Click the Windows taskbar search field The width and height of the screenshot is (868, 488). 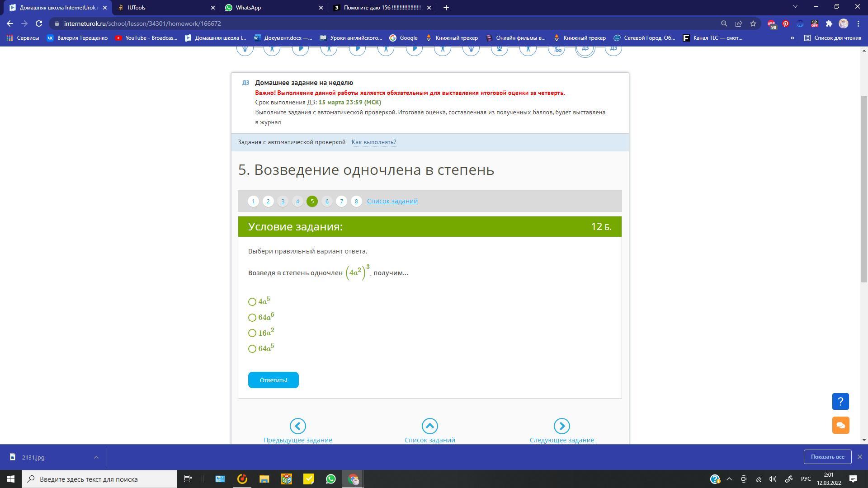coord(99,479)
